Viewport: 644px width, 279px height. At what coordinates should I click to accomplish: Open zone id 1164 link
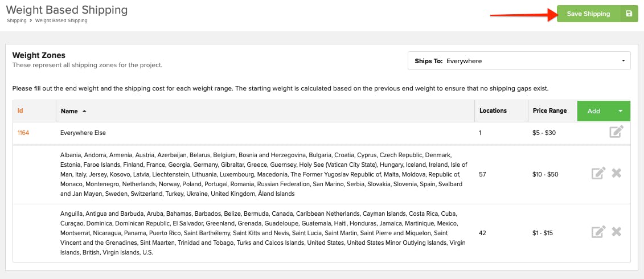[x=23, y=133]
